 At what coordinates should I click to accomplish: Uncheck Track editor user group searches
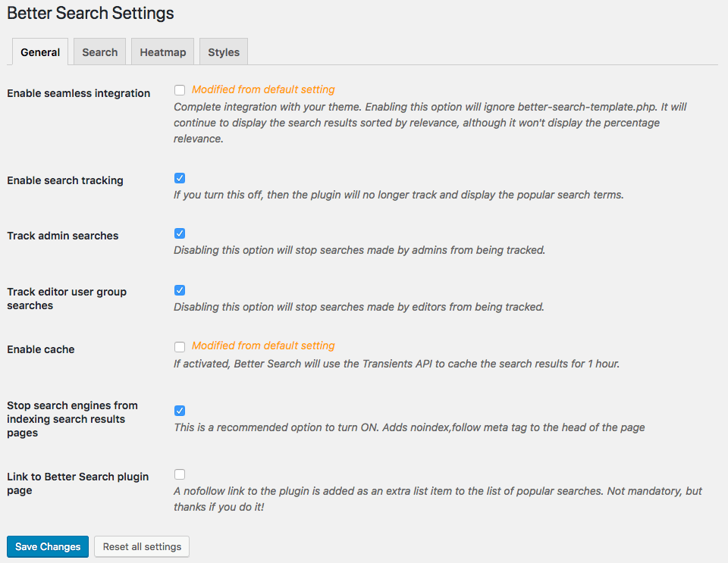(x=180, y=290)
